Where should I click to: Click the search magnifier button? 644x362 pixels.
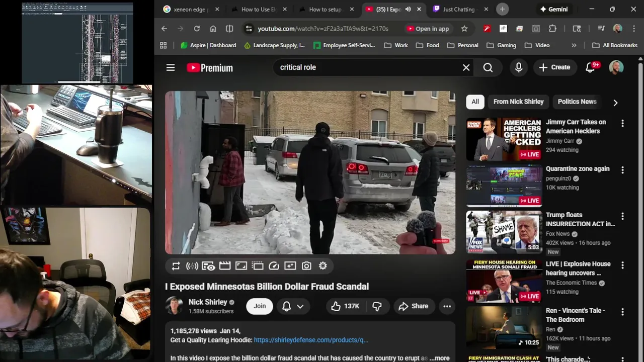coord(488,67)
